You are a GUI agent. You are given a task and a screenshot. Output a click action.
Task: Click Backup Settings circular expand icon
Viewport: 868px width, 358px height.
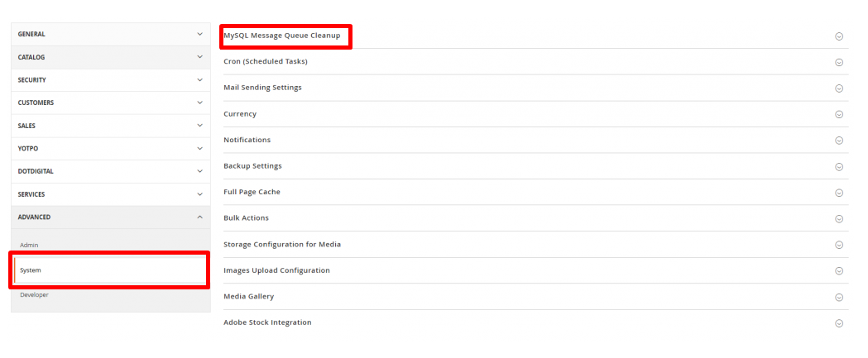(x=838, y=167)
